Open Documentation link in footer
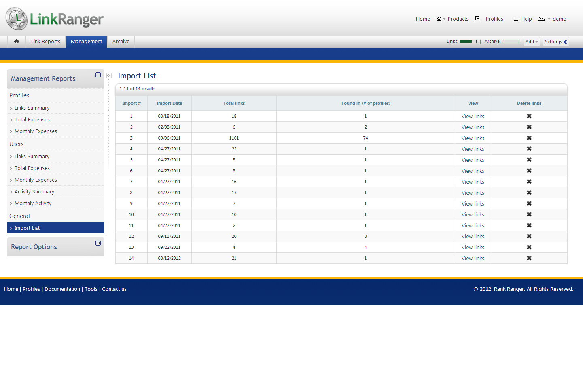This screenshot has width=583, height=392. click(x=62, y=289)
